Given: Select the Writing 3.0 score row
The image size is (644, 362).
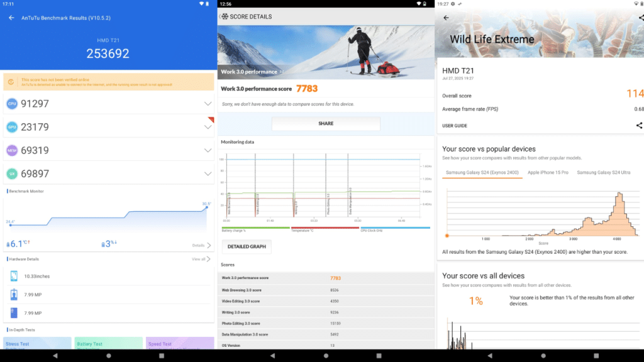Looking at the screenshot, I should [326, 312].
